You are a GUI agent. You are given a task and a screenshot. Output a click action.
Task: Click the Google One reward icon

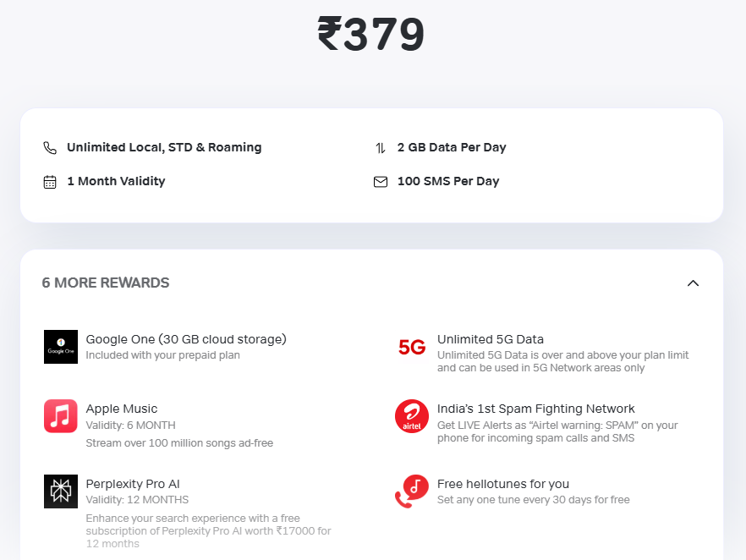(60, 347)
